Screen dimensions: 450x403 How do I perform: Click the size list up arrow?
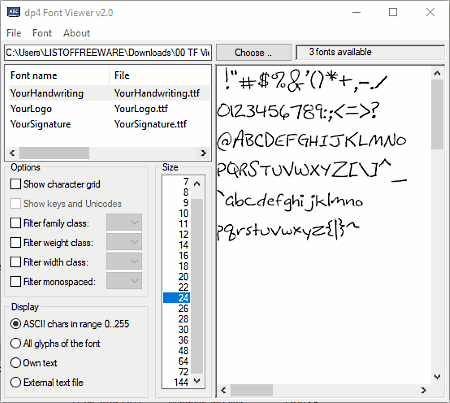coord(197,184)
